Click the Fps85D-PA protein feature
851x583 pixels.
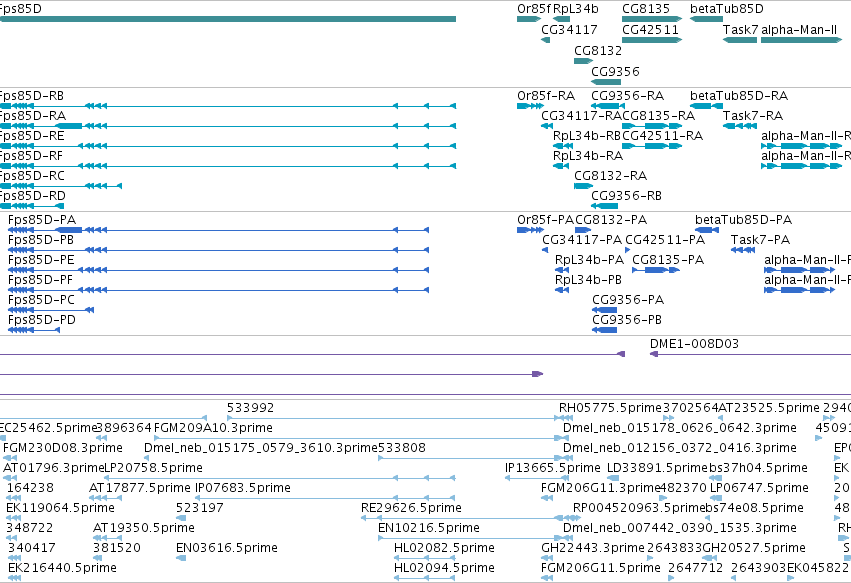point(218,230)
